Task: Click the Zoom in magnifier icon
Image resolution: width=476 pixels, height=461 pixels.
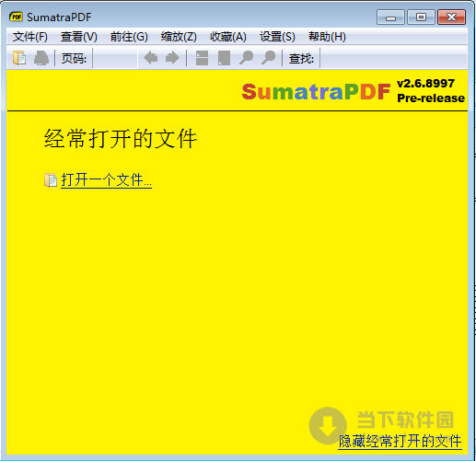Action: (268, 58)
